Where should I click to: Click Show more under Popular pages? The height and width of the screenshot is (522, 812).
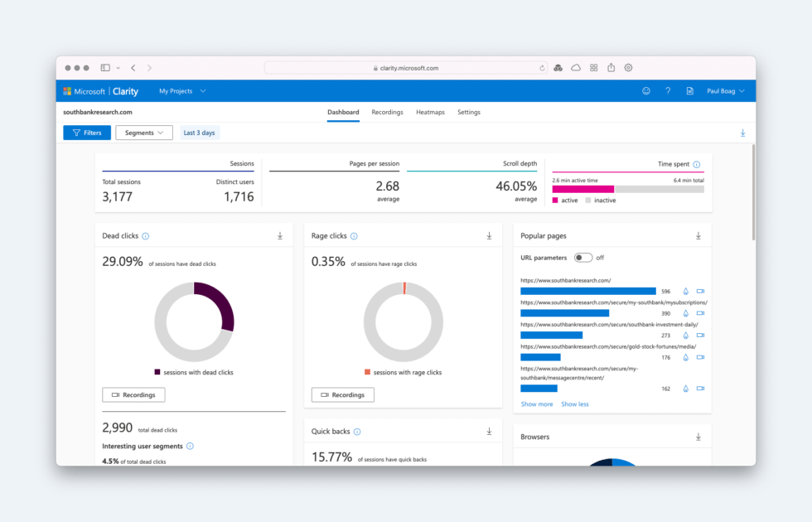tap(537, 404)
